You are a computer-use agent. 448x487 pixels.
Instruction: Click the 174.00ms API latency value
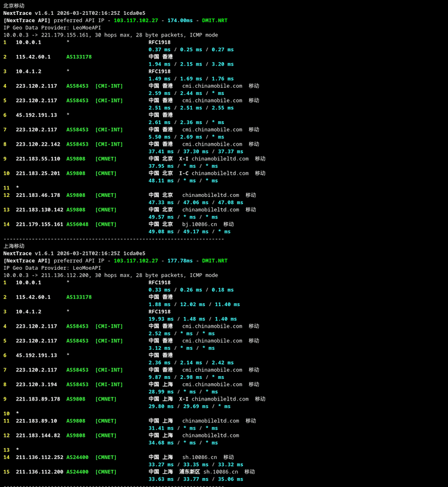point(180,20)
